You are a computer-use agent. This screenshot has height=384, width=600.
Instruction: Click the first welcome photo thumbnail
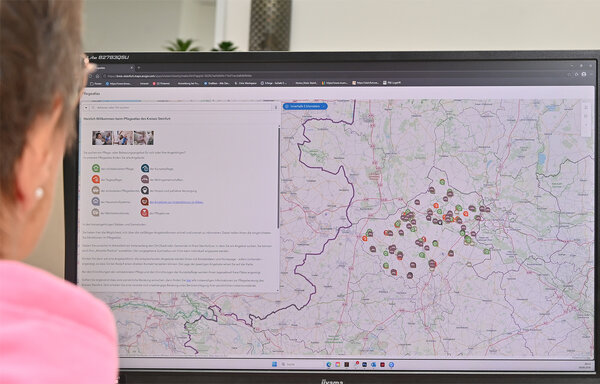pos(102,138)
